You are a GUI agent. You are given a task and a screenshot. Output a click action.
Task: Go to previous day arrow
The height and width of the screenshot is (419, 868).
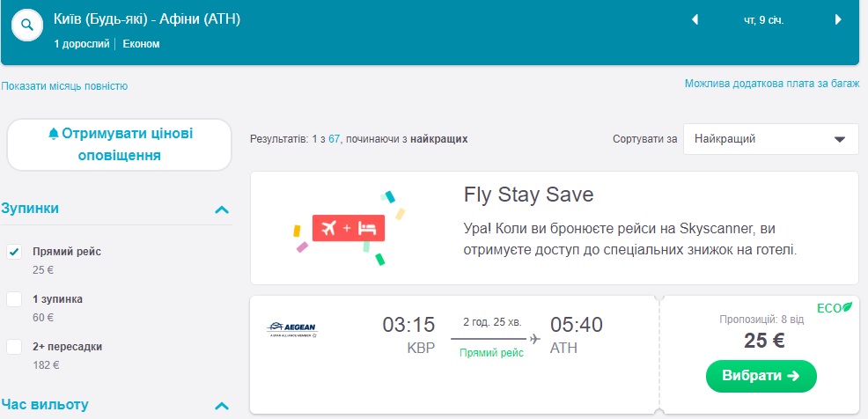695,19
